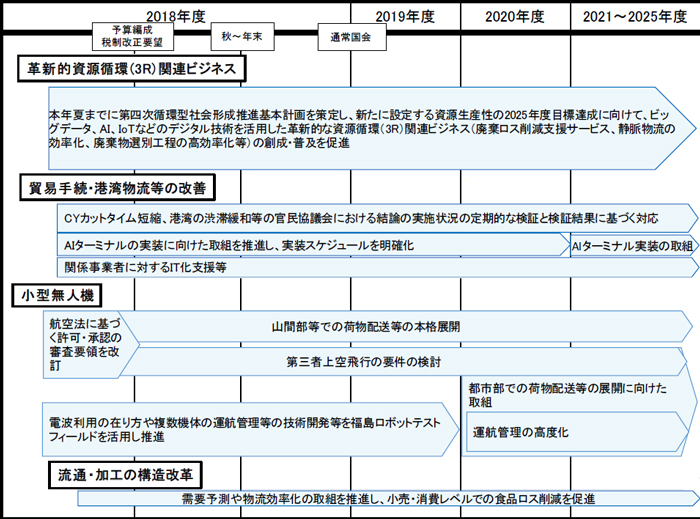This screenshot has width=700, height=519.
Task: Select the 2021～2025年度 column header
Action: pos(634,17)
